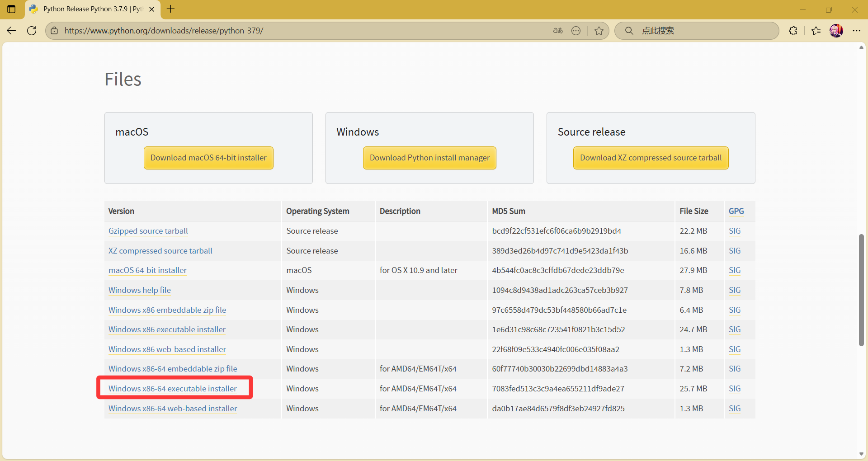
Task: Click the translate page icon
Action: click(558, 31)
